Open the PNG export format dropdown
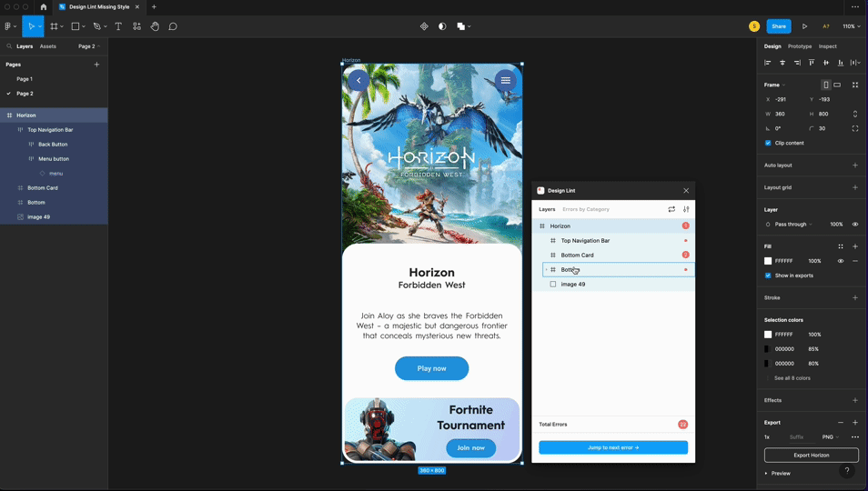Viewport: 868px width, 491px height. pos(830,436)
